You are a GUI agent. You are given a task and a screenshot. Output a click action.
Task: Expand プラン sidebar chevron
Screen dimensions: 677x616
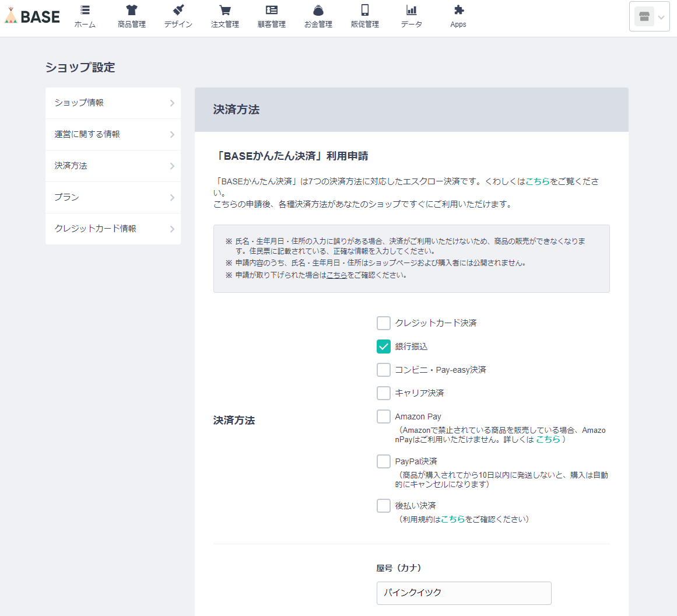(x=172, y=198)
